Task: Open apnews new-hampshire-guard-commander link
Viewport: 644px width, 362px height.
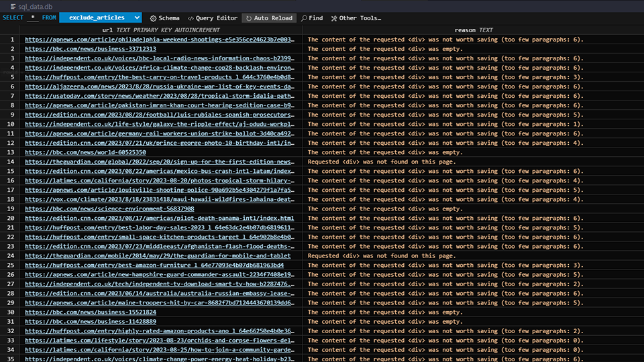Action: point(160,275)
